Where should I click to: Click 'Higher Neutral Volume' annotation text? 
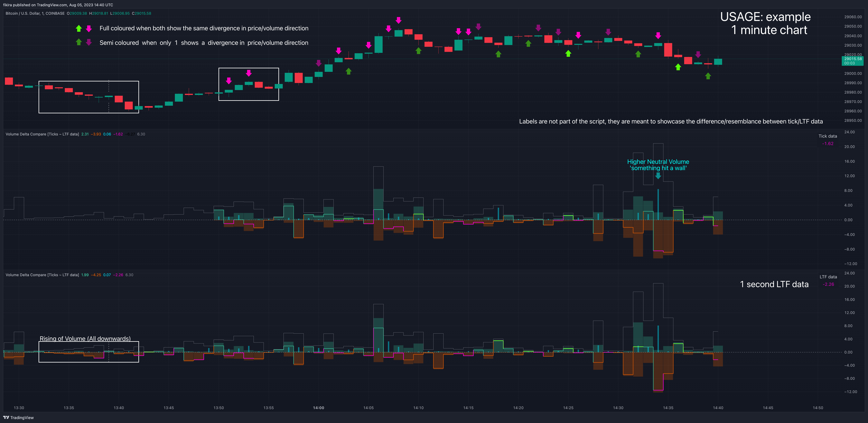click(658, 162)
